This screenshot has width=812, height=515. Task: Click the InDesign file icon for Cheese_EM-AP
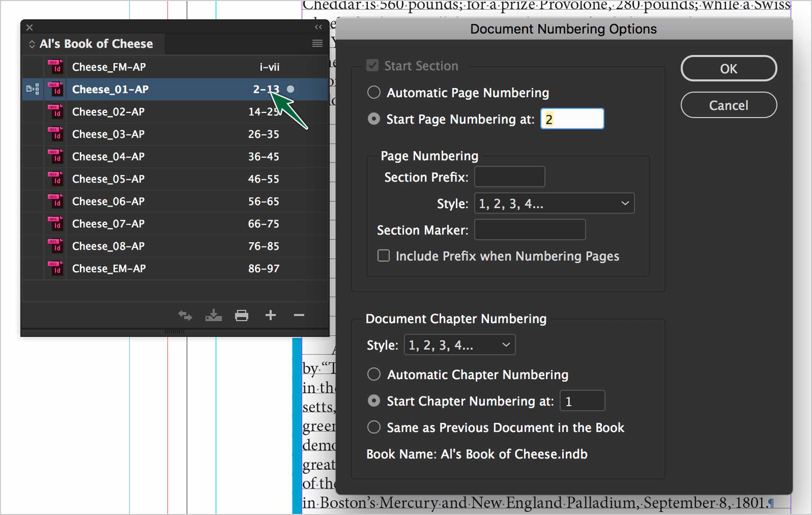(x=55, y=268)
